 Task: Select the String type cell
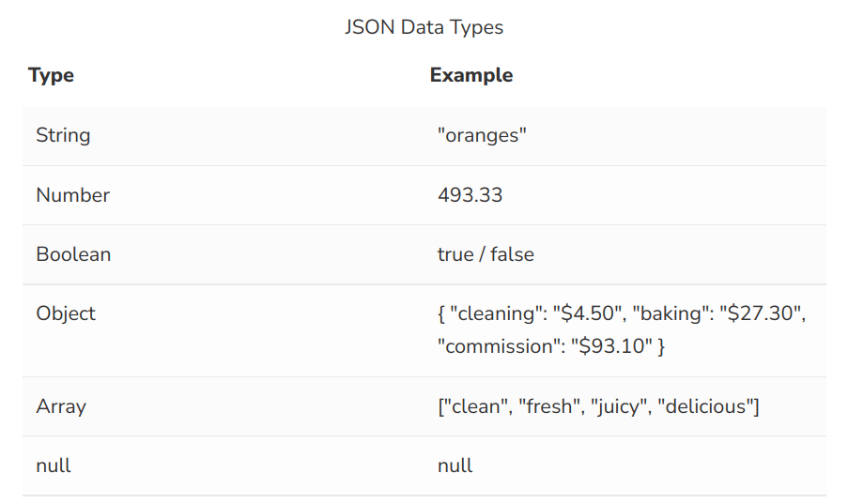[x=63, y=135]
